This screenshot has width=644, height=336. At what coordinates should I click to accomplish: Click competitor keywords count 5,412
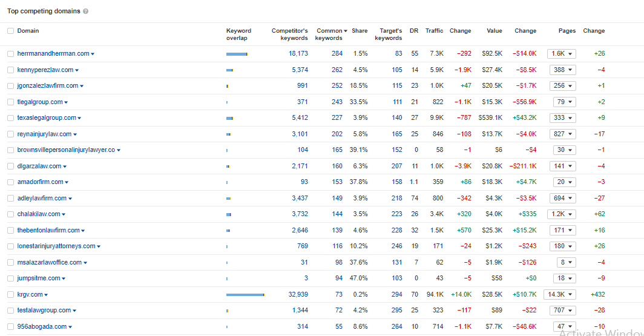coord(300,117)
